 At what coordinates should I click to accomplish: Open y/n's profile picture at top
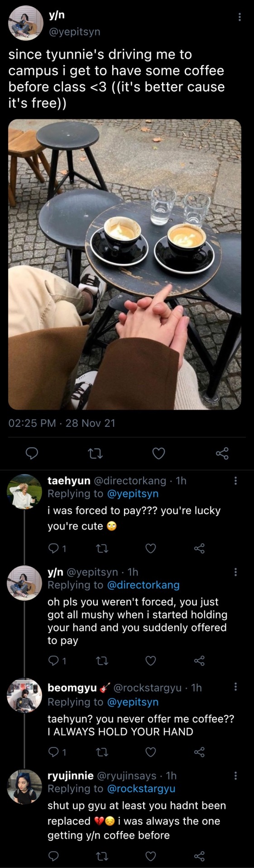pos(26,23)
